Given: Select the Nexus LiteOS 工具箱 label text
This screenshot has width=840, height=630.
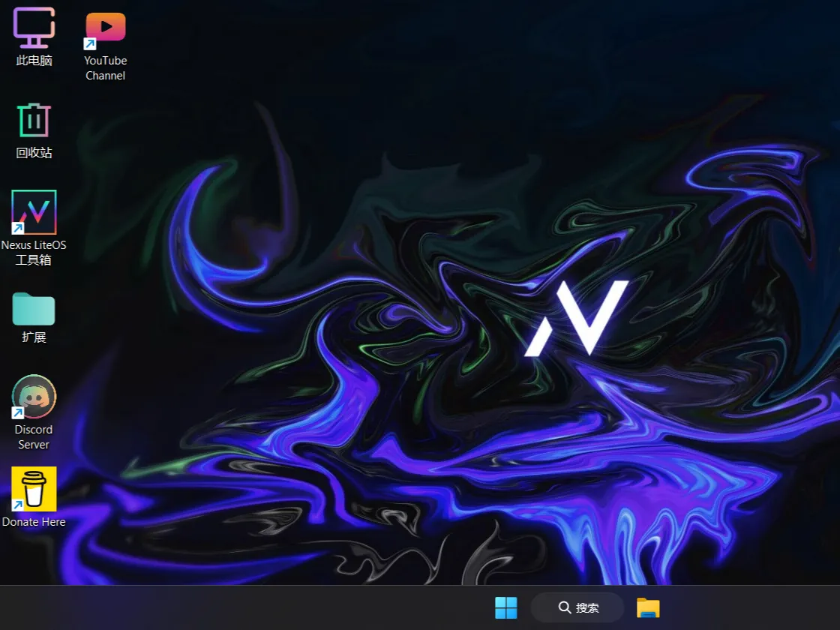Looking at the screenshot, I should (33, 253).
